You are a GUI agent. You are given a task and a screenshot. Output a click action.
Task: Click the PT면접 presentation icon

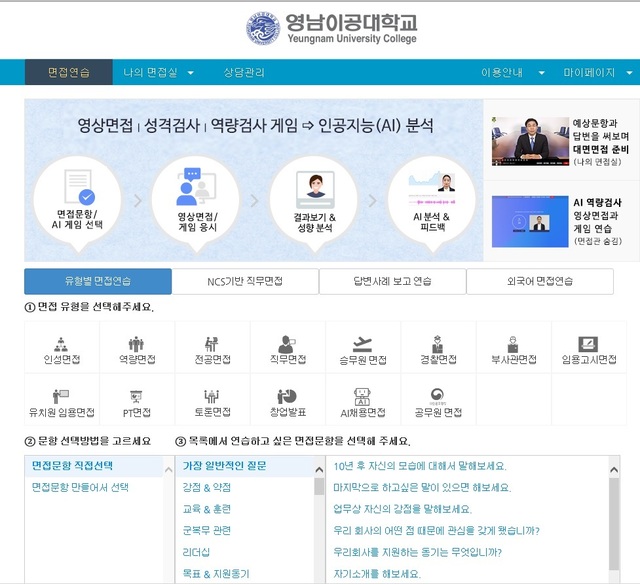(x=136, y=397)
